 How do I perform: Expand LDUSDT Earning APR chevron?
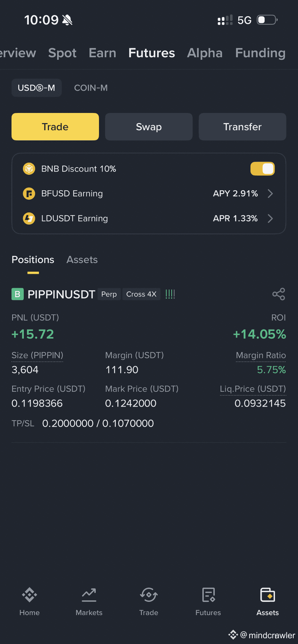click(x=271, y=218)
